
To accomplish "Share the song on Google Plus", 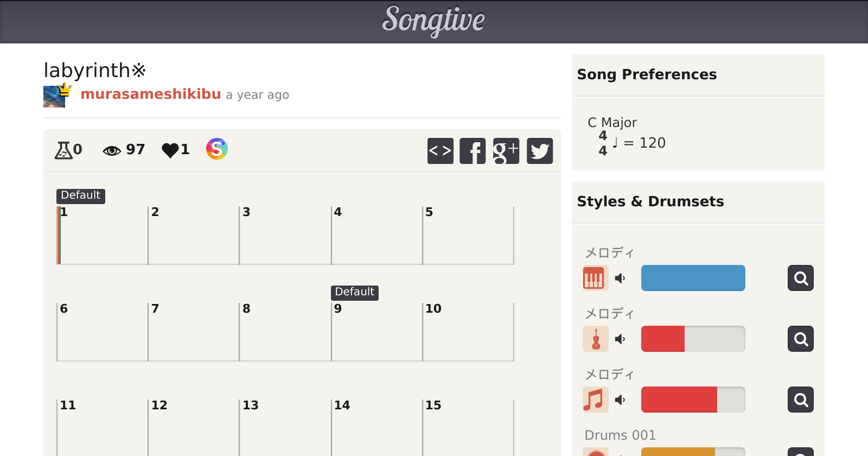I will (506, 151).
